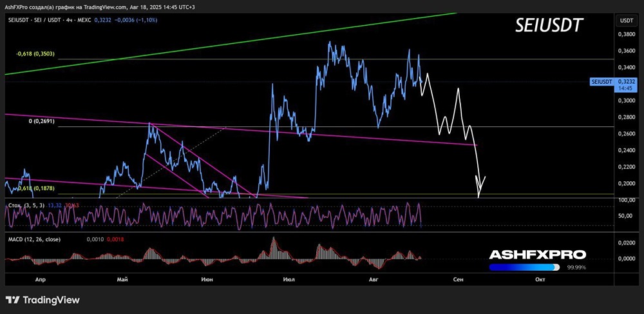
Task: Click the MACD value 0,0018
Action: click(116, 239)
